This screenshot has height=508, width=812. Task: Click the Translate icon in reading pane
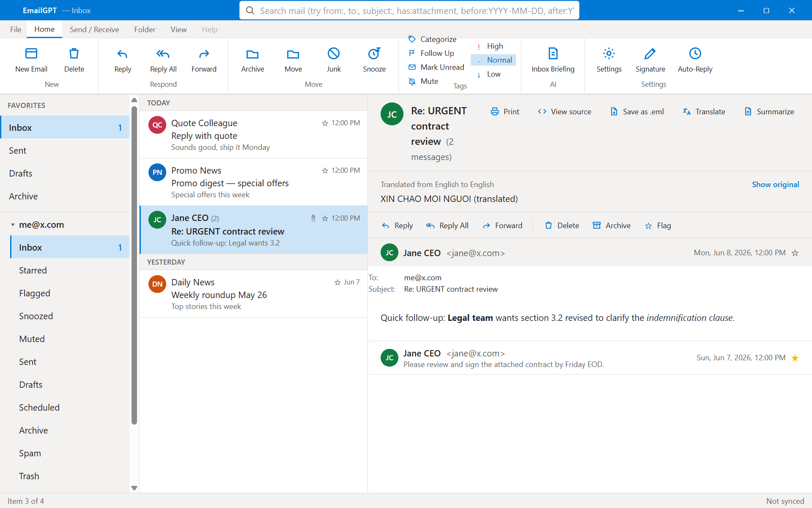[687, 112]
